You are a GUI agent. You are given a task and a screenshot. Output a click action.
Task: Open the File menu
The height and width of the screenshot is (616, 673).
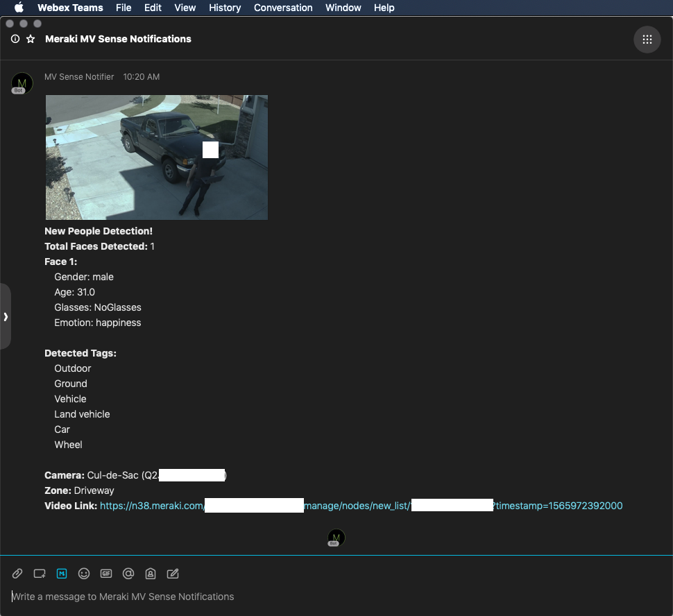coord(123,8)
